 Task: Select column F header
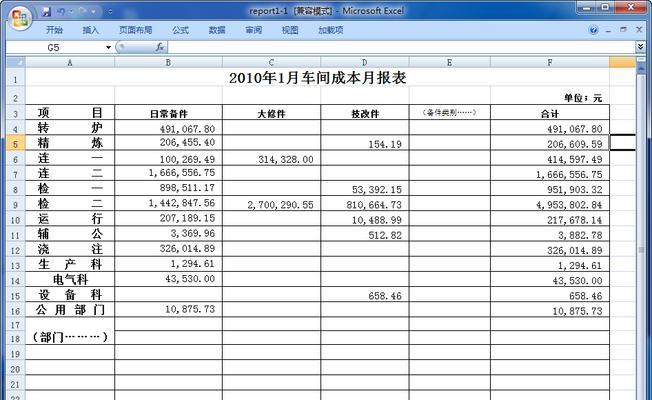[x=550, y=62]
